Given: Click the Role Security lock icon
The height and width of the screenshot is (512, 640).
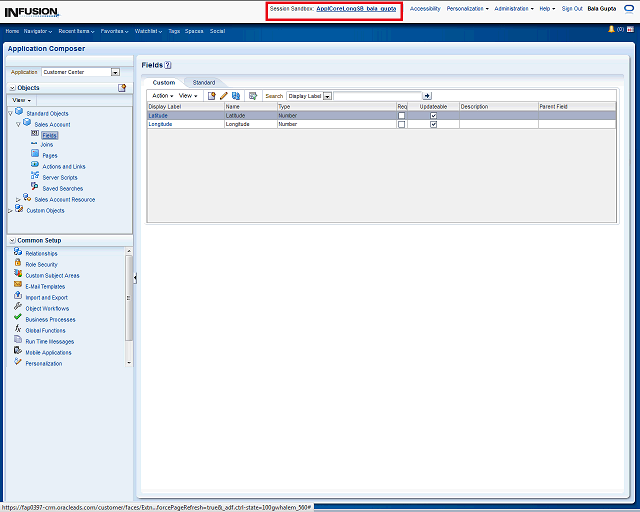Looking at the screenshot, I should pyautogui.click(x=18, y=264).
